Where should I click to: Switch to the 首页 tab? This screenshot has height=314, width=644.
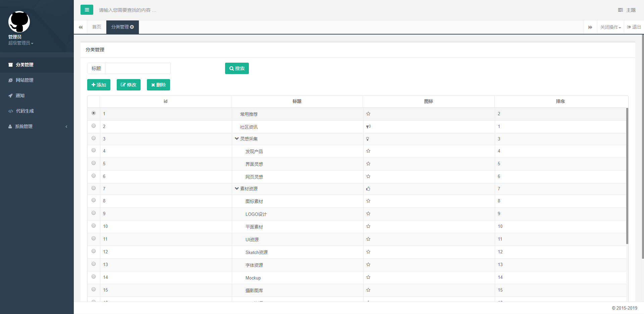point(97,27)
